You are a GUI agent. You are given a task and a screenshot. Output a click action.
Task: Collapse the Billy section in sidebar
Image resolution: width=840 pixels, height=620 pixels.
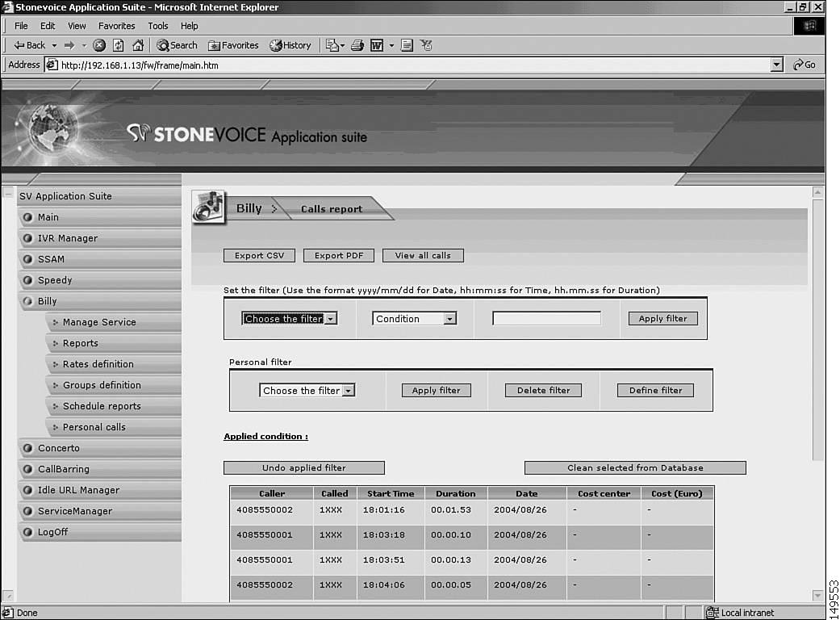(28, 301)
